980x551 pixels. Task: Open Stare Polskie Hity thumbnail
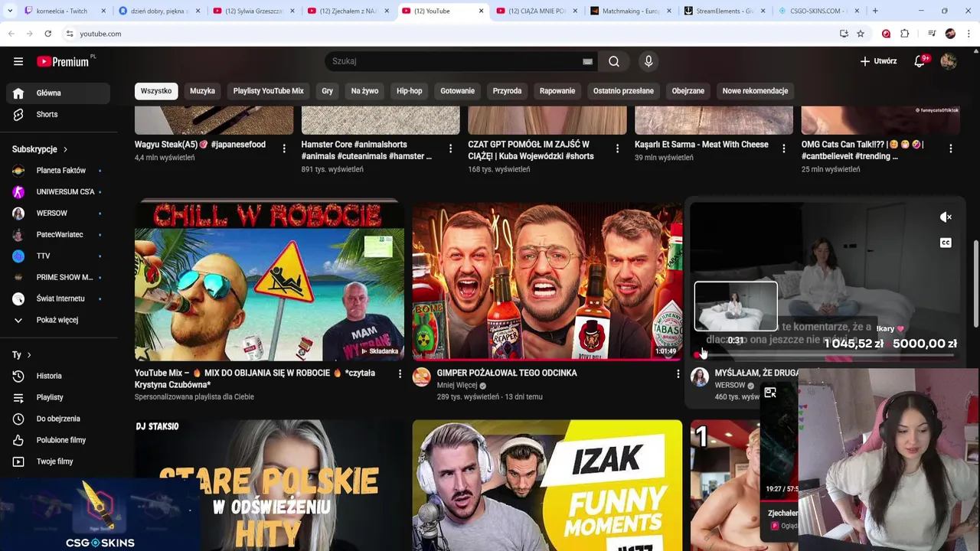pos(269,484)
